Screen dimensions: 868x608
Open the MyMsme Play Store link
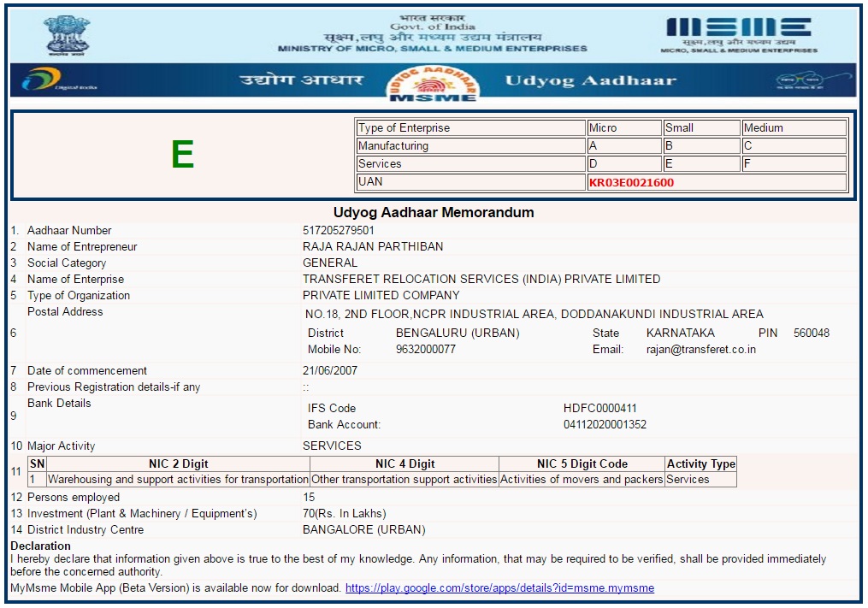(500, 588)
